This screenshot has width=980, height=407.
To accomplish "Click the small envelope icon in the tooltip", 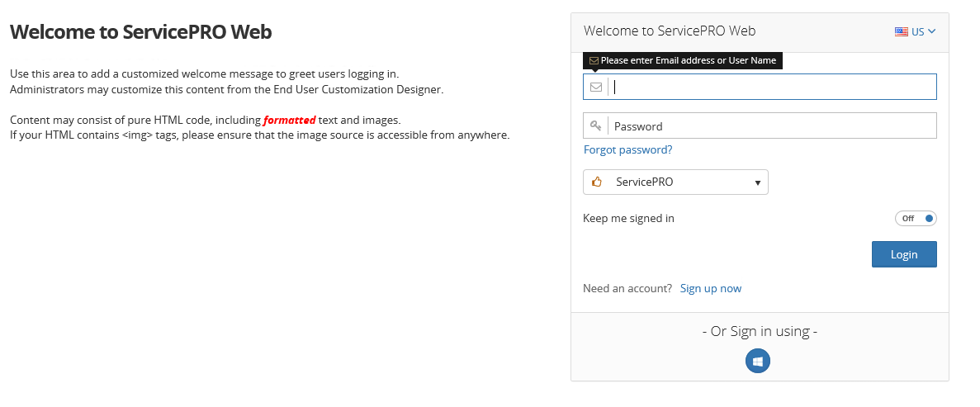I will [x=594, y=60].
